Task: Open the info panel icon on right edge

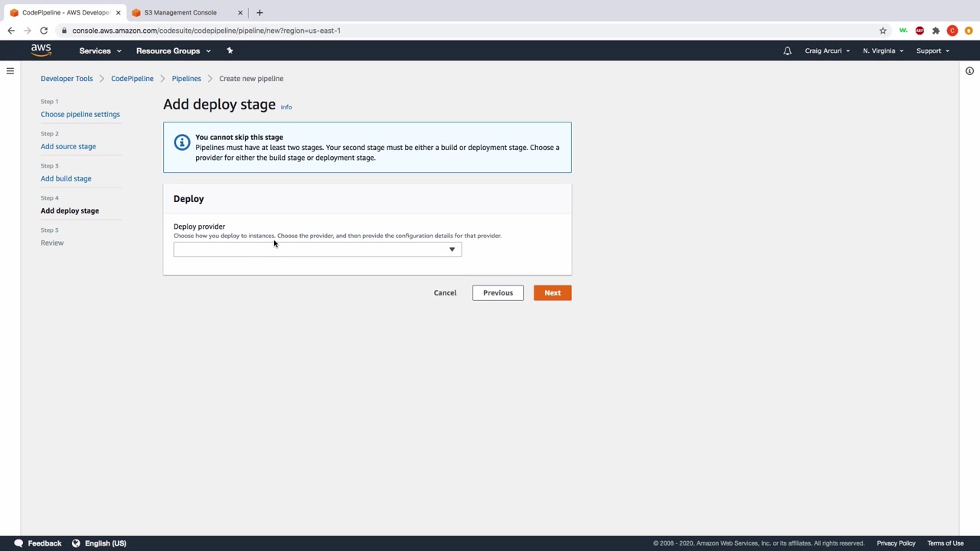Action: coord(969,71)
